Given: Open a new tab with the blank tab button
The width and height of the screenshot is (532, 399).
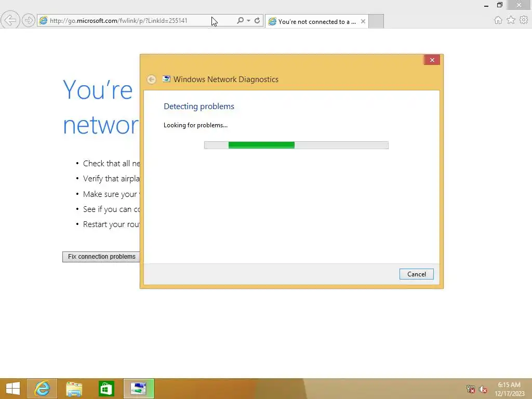Looking at the screenshot, I should click(376, 21).
